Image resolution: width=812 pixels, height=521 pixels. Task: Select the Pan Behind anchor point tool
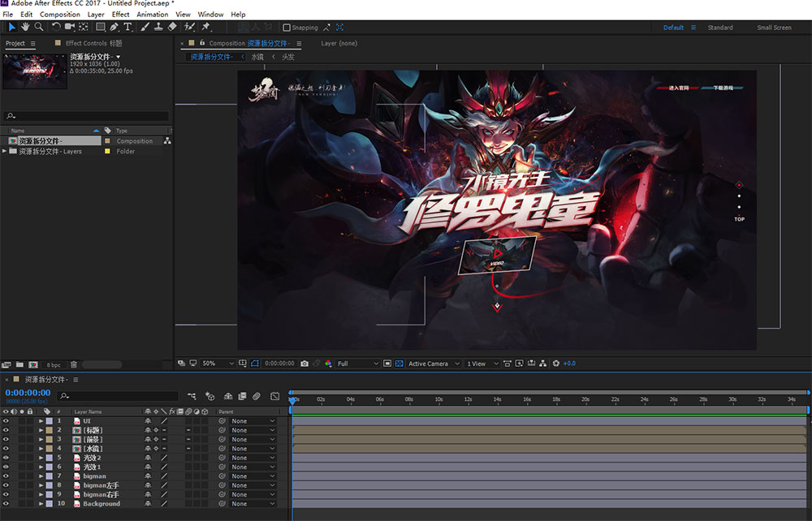point(84,27)
